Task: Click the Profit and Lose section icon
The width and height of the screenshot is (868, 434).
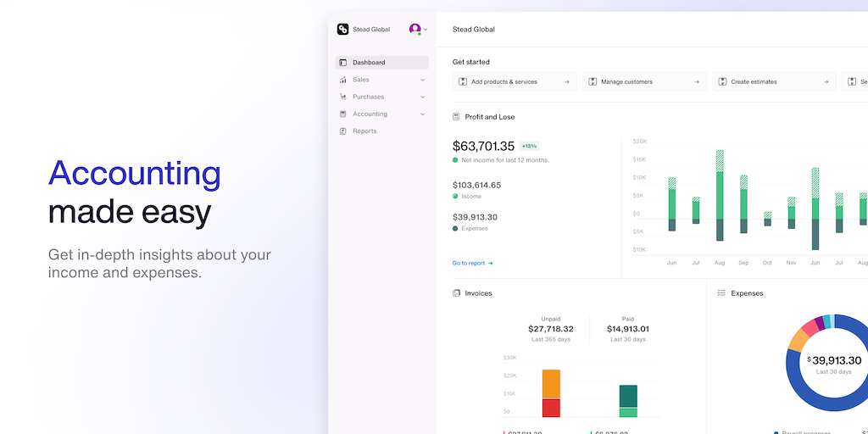Action: click(x=456, y=117)
